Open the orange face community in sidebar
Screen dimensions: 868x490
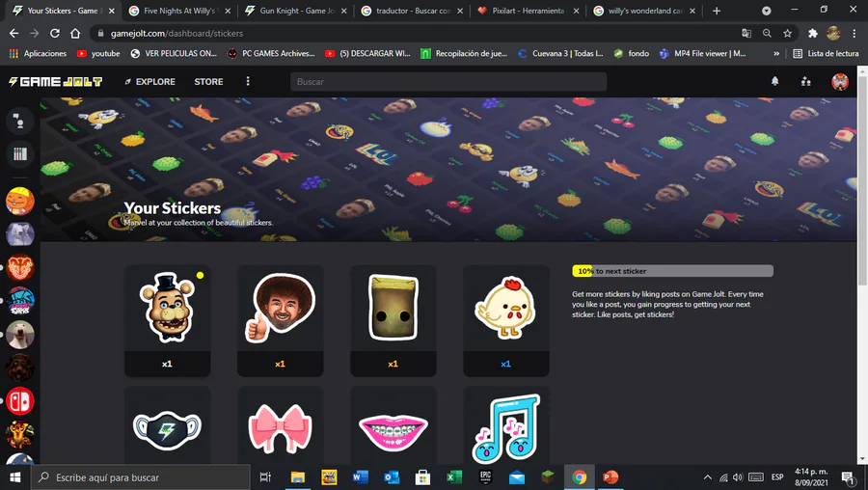tap(20, 201)
